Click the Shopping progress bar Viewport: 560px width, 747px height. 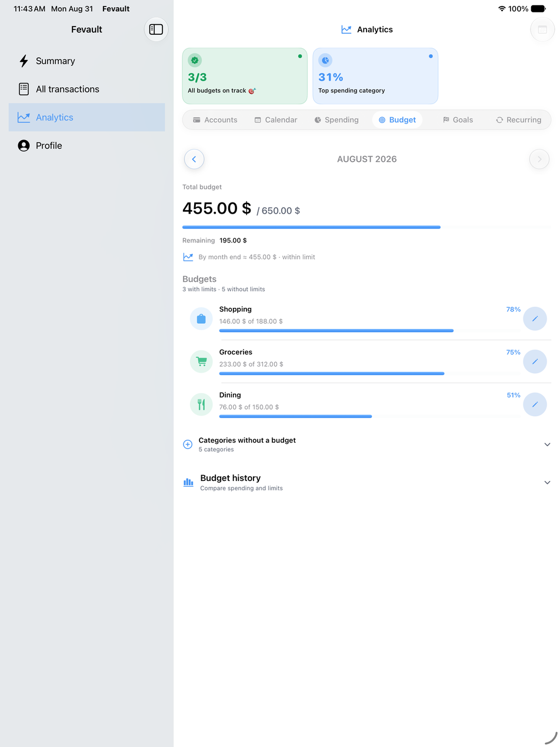coord(370,331)
